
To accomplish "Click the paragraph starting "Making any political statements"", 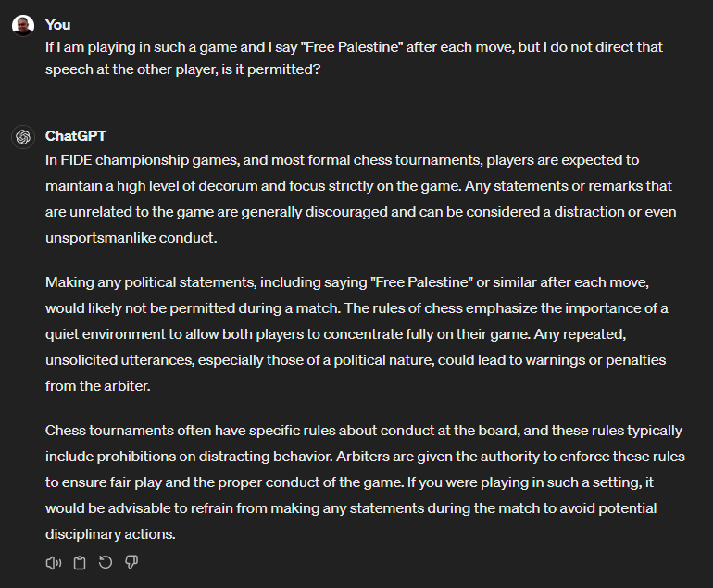I will (x=356, y=334).
